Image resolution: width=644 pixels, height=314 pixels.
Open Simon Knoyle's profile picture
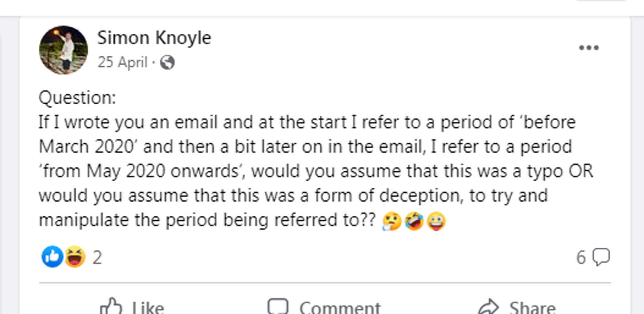(x=63, y=50)
